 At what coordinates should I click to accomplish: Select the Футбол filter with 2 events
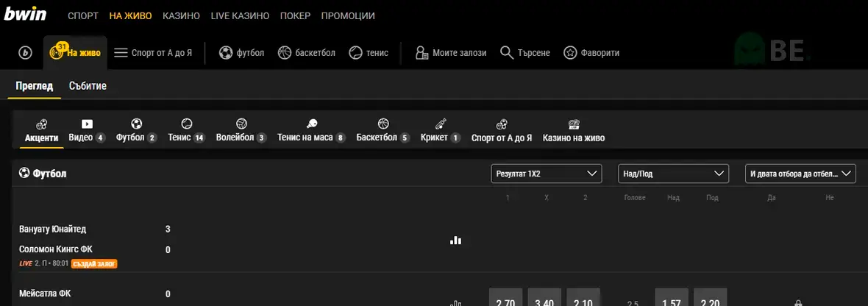tap(137, 131)
